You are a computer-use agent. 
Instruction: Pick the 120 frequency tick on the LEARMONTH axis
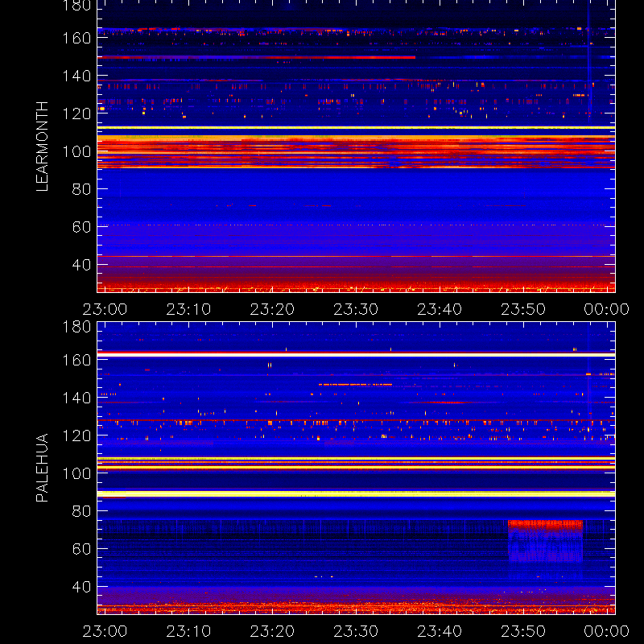76,114
